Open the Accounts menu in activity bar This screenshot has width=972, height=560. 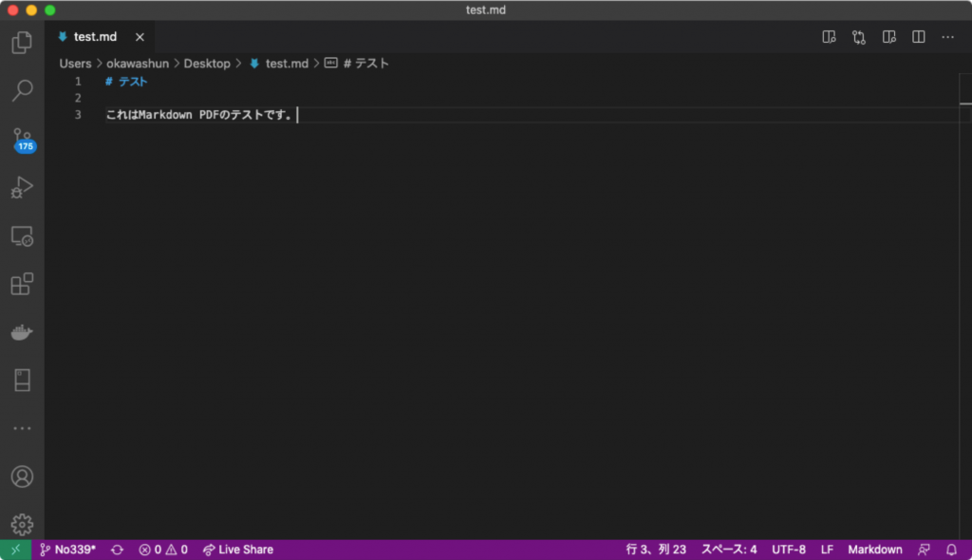coord(22,476)
